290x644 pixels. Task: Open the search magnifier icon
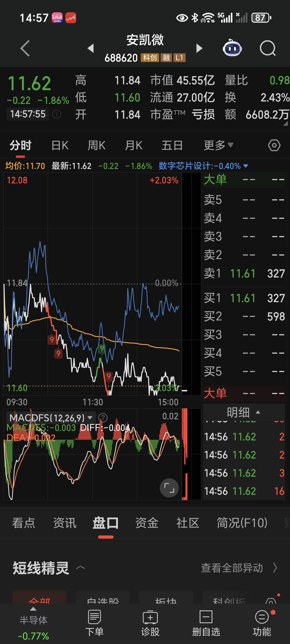pos(268,48)
